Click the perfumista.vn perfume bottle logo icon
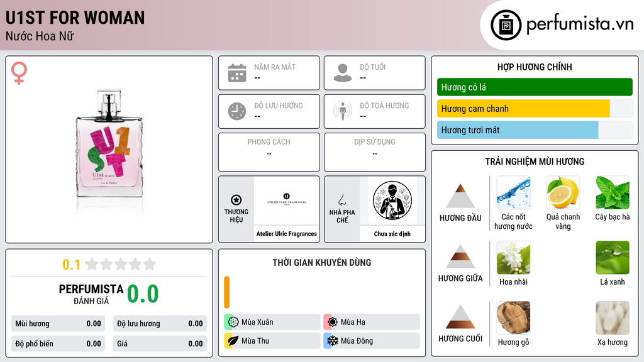The image size is (644, 362). click(x=506, y=25)
